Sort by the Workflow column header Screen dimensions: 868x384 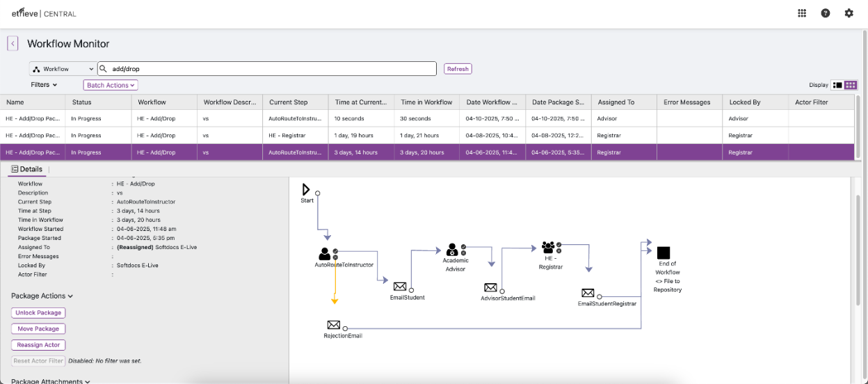point(164,102)
